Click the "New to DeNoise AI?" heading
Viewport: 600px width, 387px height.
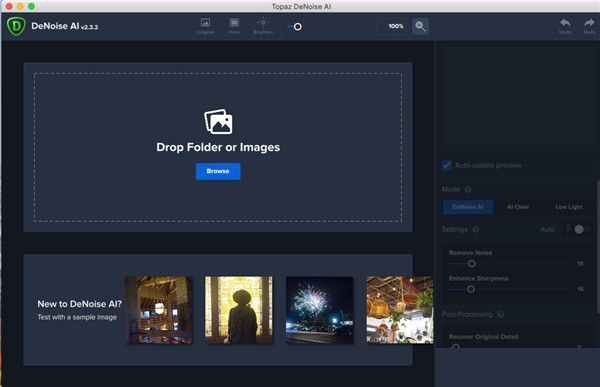[x=79, y=304]
